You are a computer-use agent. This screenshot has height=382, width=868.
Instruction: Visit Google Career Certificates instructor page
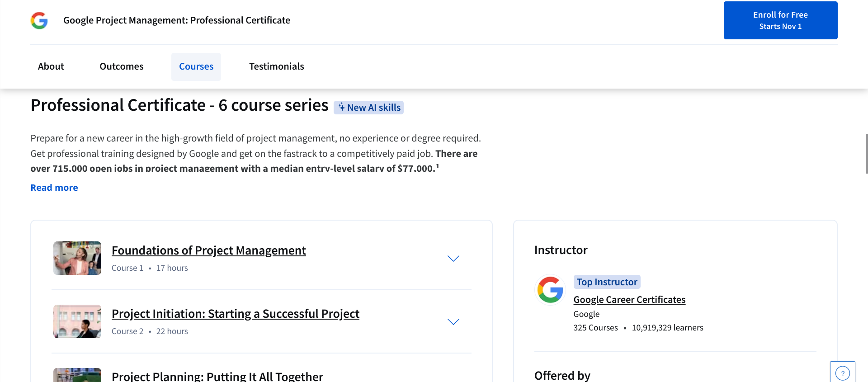point(629,300)
